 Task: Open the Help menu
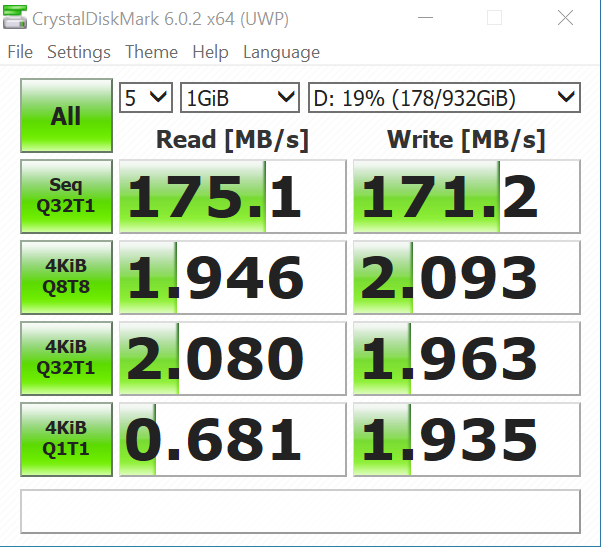210,52
